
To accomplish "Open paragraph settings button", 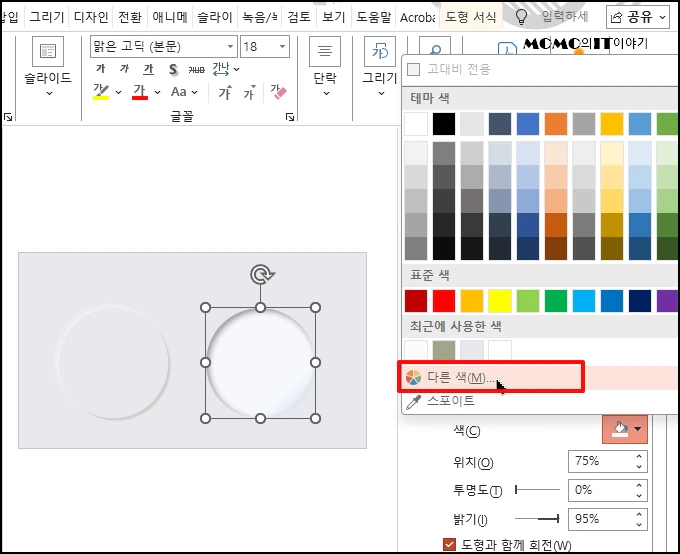I will point(324,51).
